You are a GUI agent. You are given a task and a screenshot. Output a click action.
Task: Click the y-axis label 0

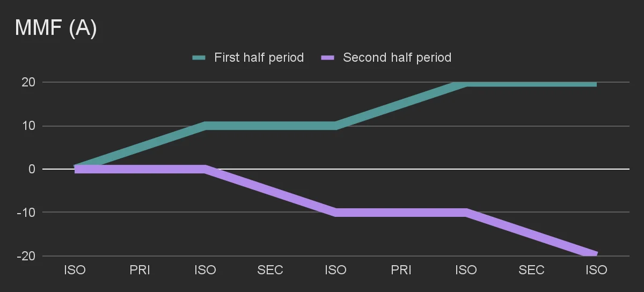31,169
